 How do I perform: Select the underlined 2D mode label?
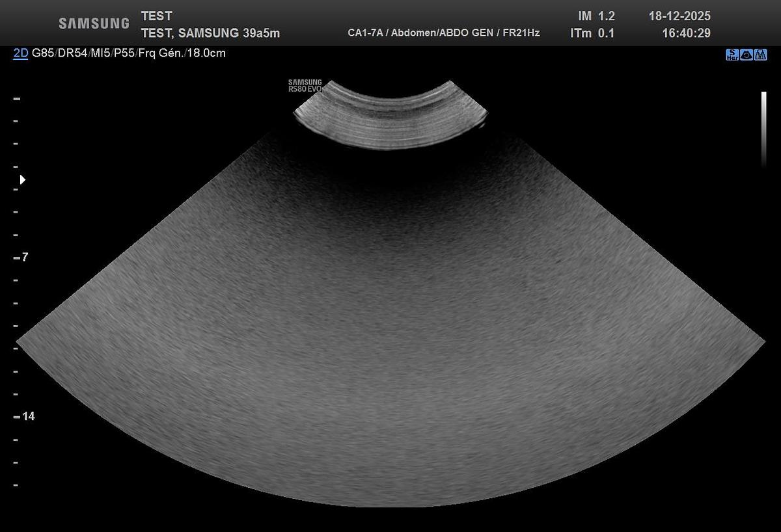[21, 53]
